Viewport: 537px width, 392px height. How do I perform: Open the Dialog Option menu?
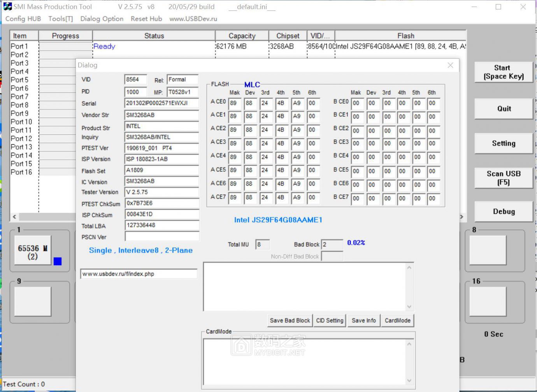tap(102, 19)
